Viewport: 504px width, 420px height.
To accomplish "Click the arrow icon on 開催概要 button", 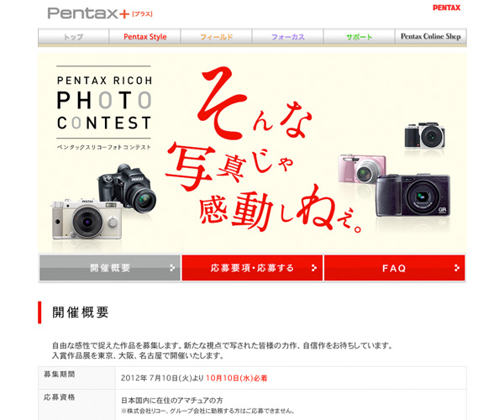I will 172,268.
